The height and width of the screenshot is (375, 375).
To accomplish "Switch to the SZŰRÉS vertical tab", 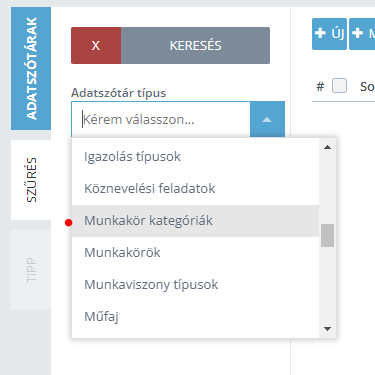I will pos(31,180).
